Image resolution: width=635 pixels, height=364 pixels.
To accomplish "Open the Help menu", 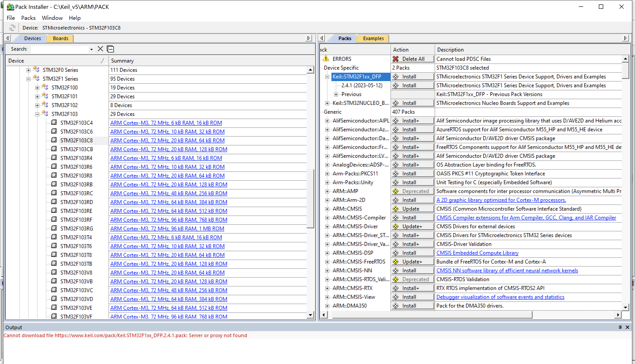I will pos(75,18).
